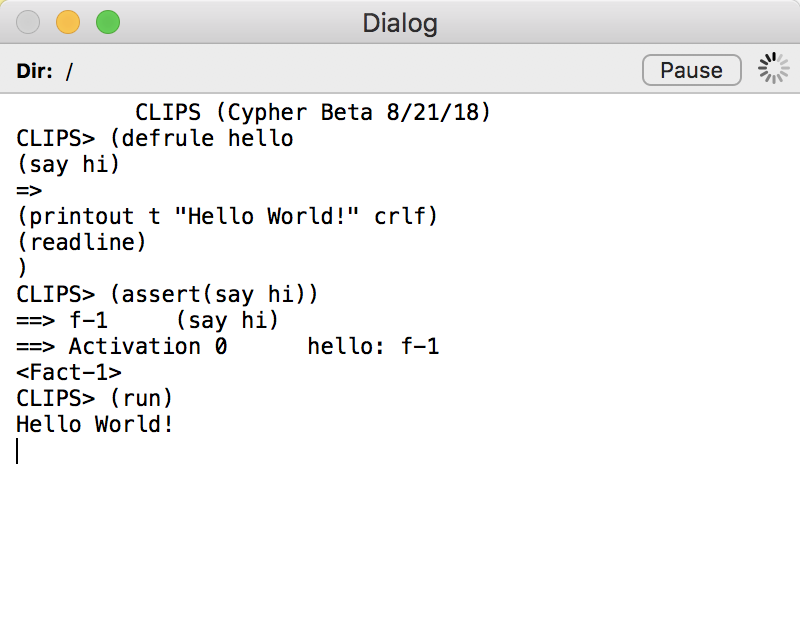Click the "=>" rule arrow line
Viewport: 800px width, 644px height.
coord(29,190)
